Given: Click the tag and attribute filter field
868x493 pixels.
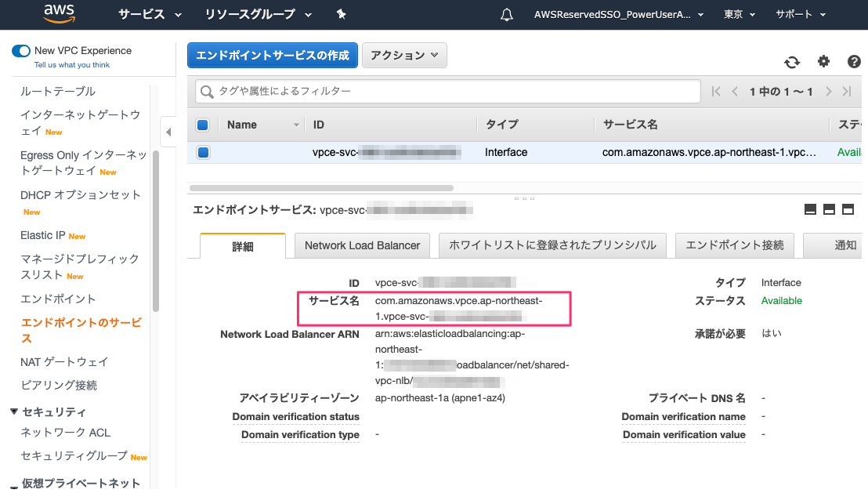Looking at the screenshot, I should coord(448,92).
